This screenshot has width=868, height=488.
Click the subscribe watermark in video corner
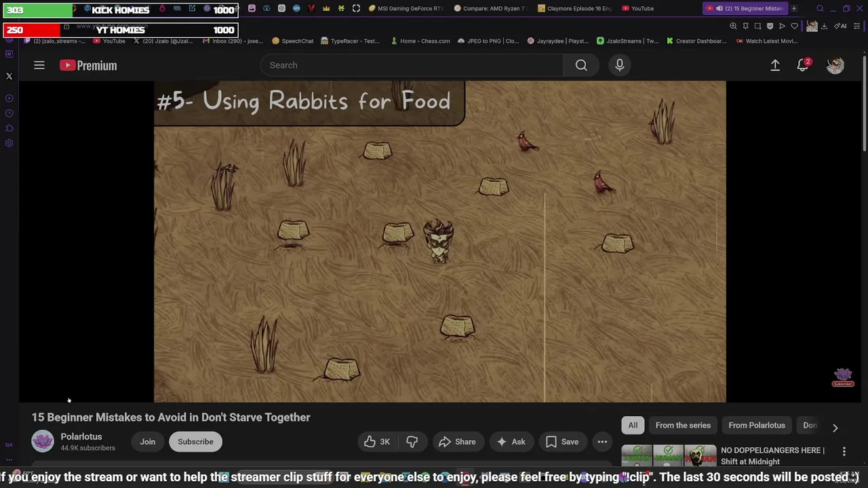click(x=843, y=378)
